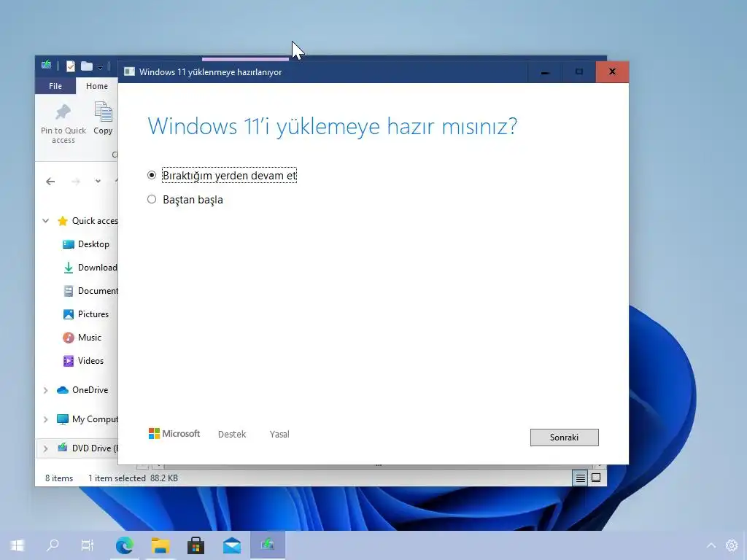The image size is (747, 560).
Task: Close the Windows 11 setup window
Action: [x=612, y=72]
